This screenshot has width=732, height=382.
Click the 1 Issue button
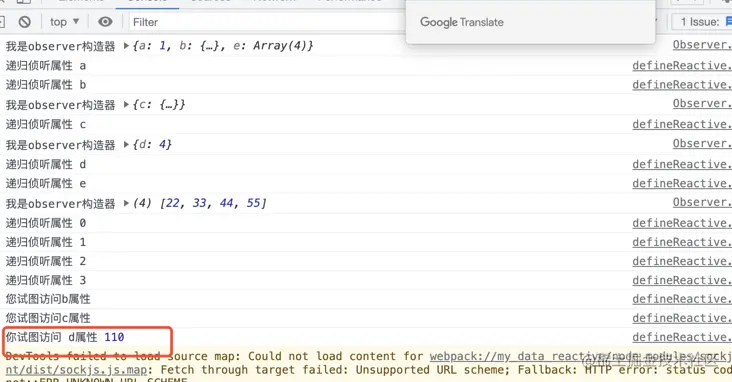pyautogui.click(x=701, y=21)
